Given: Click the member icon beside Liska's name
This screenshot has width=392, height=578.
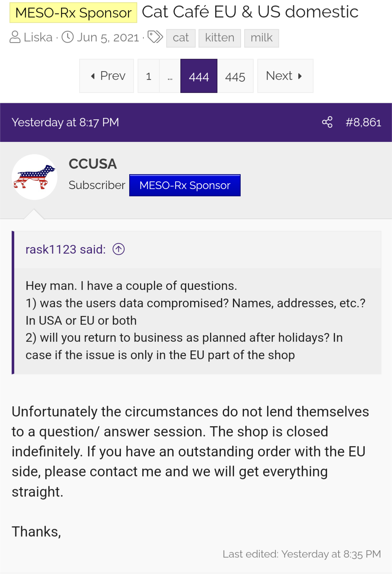Looking at the screenshot, I should coord(15,37).
